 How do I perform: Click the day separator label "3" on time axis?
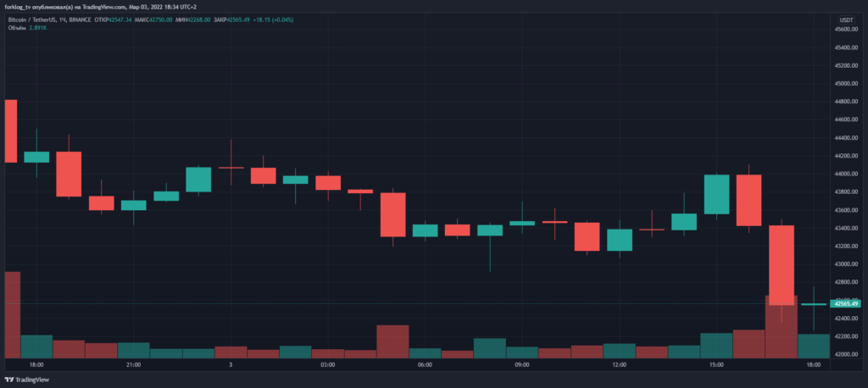tap(231, 365)
